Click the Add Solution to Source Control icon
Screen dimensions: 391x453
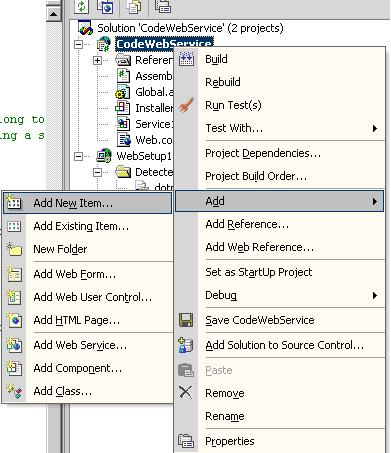(x=186, y=345)
